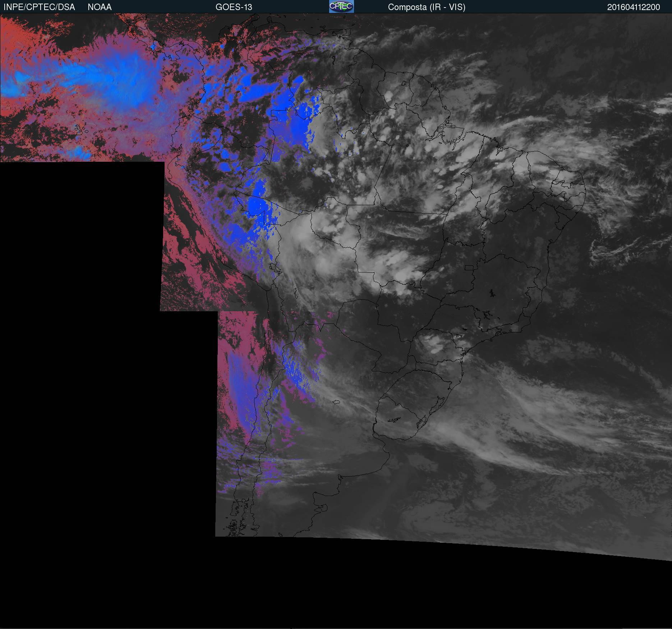The width and height of the screenshot is (672, 629).
Task: Click the GOES-13 satellite label
Action: coord(234,7)
